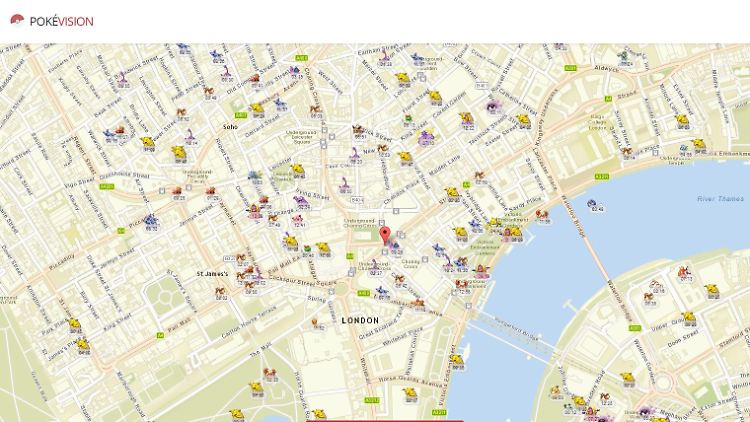
Task: Click the Waterloo Bridge label
Action: [x=572, y=217]
